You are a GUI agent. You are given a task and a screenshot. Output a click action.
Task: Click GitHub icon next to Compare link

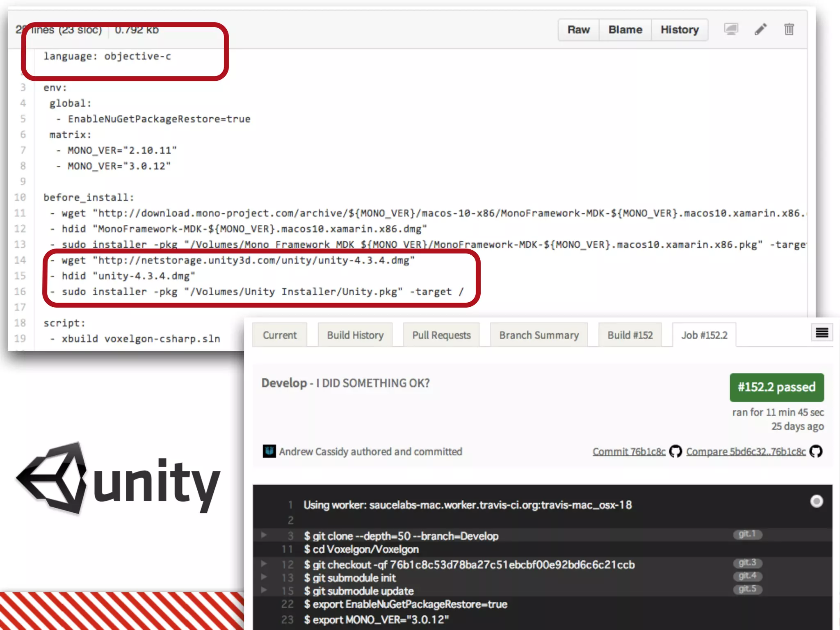[816, 452]
